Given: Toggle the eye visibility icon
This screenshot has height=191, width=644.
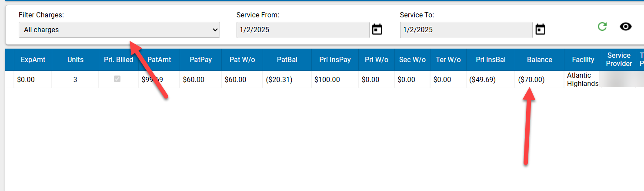Looking at the screenshot, I should click(x=625, y=27).
